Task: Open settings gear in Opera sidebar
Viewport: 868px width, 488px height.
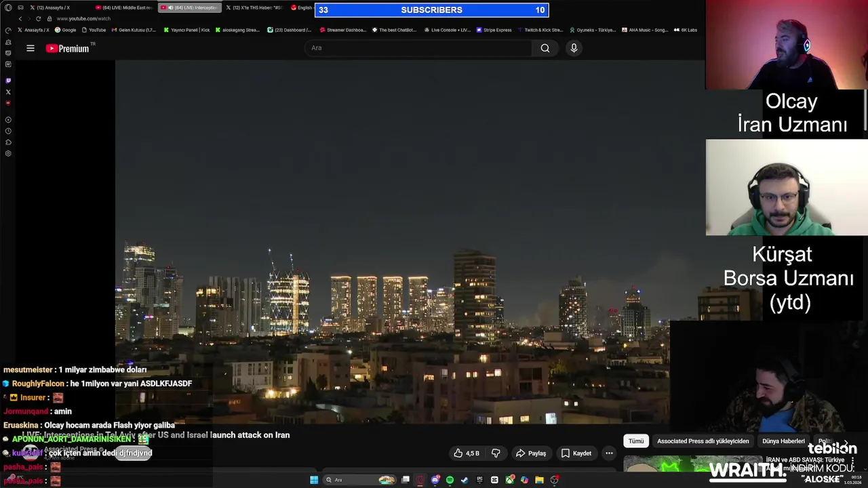Action: click(8, 154)
